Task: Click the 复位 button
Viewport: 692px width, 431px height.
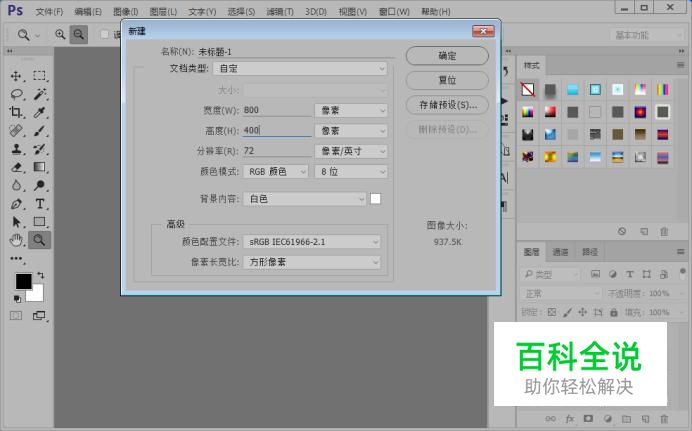Action: point(447,80)
